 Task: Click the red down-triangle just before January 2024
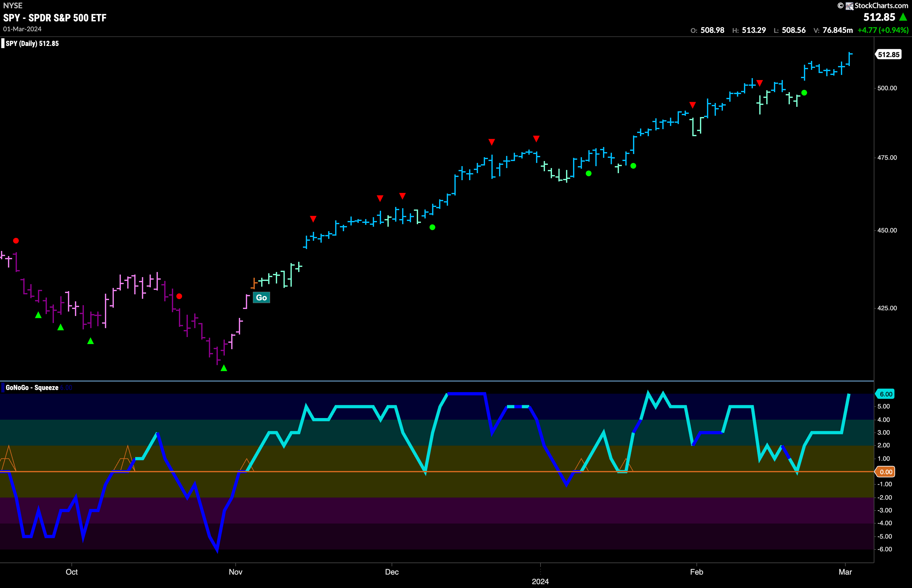[x=536, y=139]
